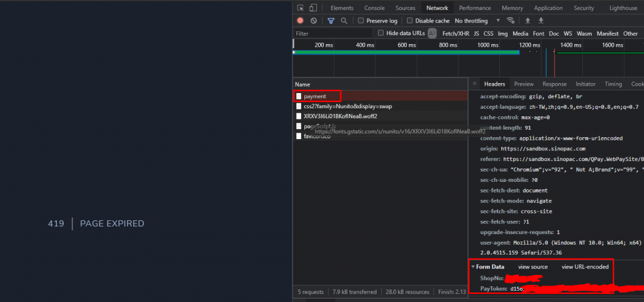Filter requests by Other
644x302 pixels.
tap(630, 34)
